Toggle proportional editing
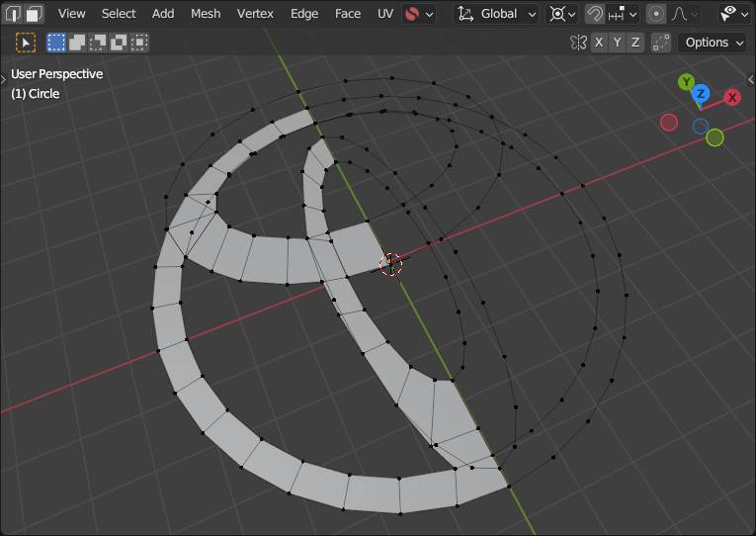The height and width of the screenshot is (536, 756). [x=656, y=14]
